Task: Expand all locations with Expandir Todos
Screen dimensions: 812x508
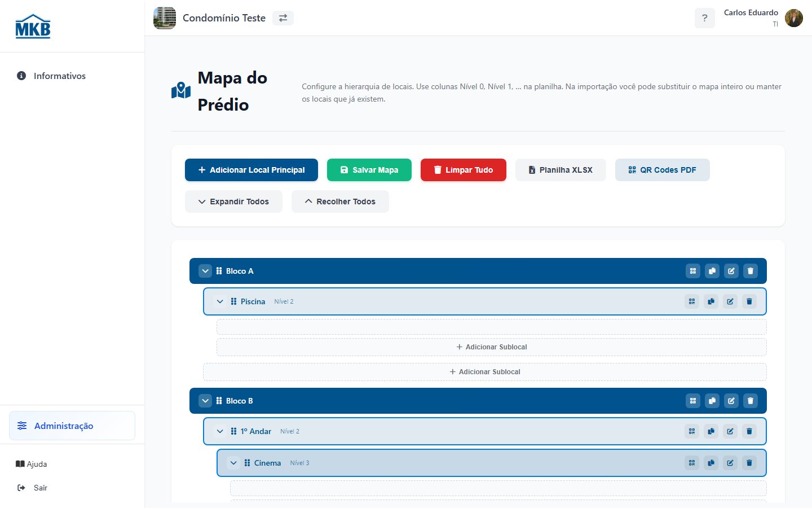Action: 233,202
